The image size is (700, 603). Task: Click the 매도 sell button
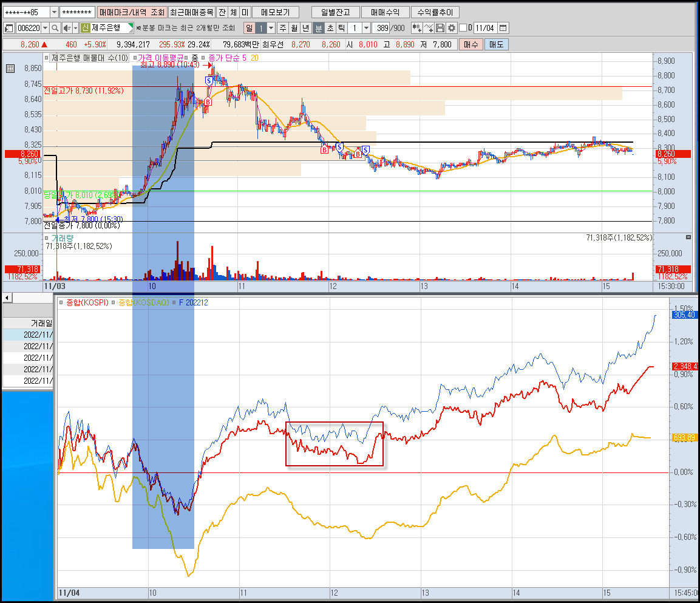[496, 45]
